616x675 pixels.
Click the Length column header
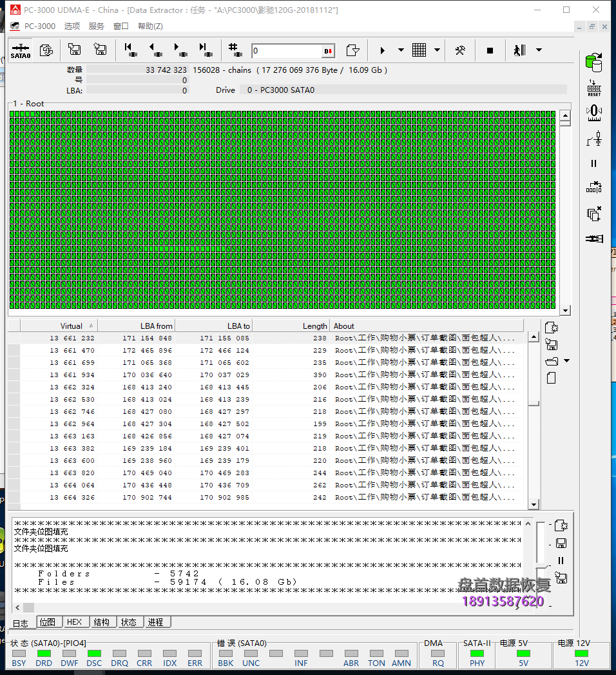point(291,326)
